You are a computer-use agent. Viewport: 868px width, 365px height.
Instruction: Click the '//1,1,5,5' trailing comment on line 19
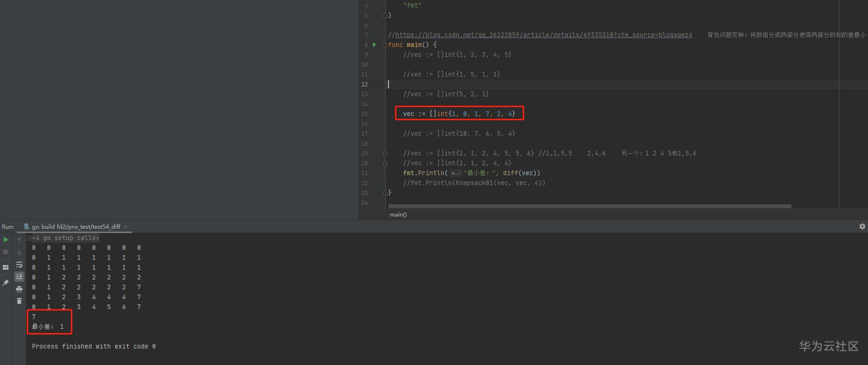555,153
